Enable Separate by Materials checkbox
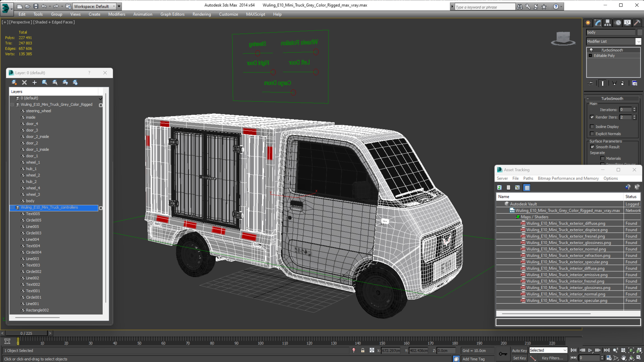The width and height of the screenshot is (644, 362). point(602,158)
